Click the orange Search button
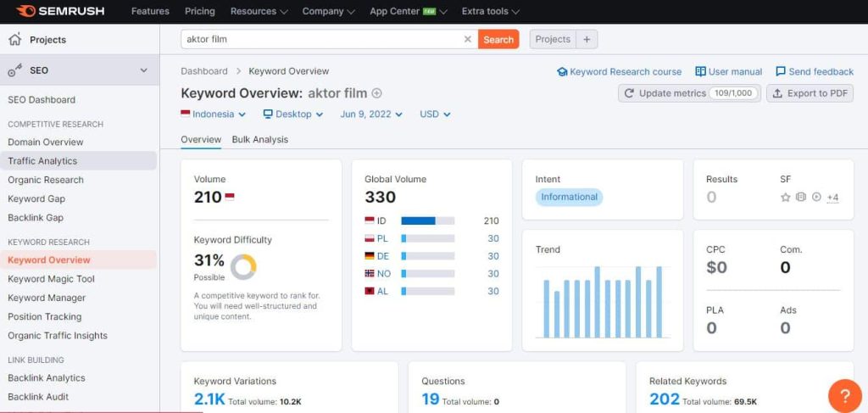 [498, 39]
